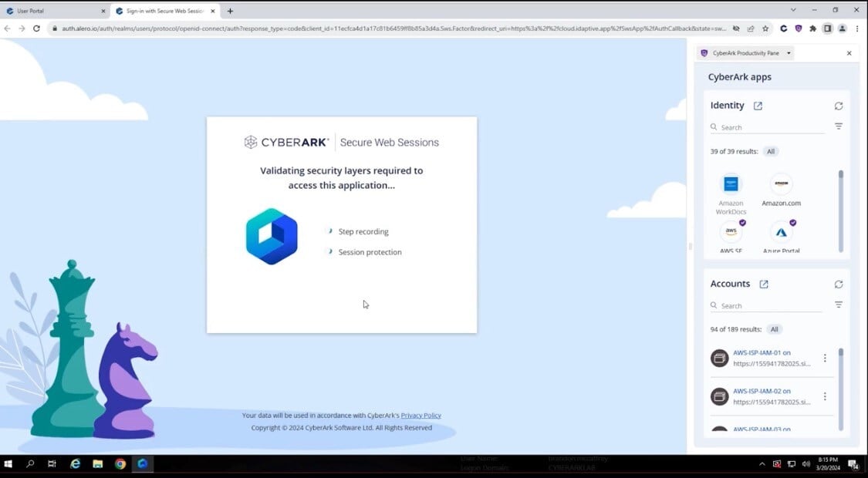The image size is (868, 478).
Task: Bookmark this page with star icon
Action: point(765,29)
